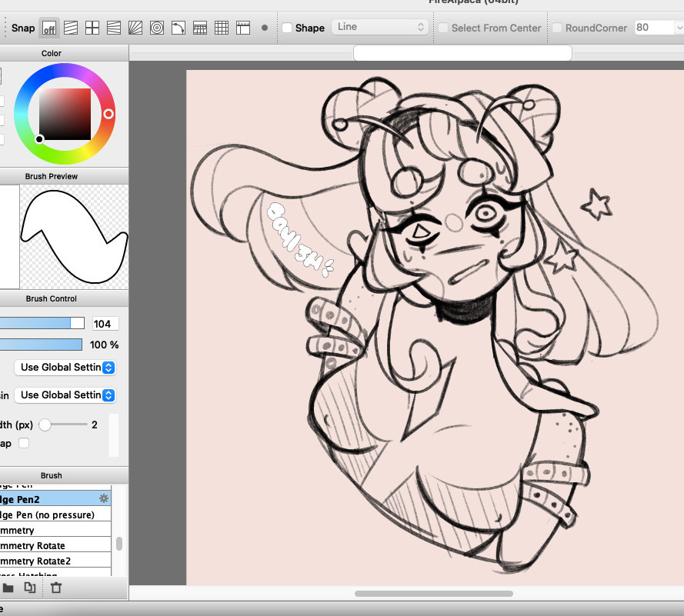Select the curve snap guide
This screenshot has height=616, width=684.
pyautogui.click(x=178, y=28)
